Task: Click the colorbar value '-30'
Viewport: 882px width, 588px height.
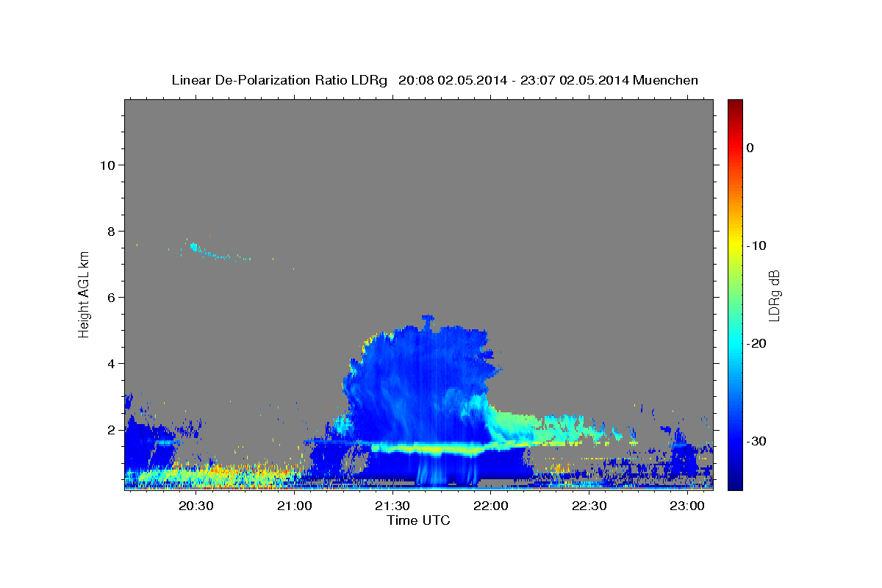Action: 757,441
